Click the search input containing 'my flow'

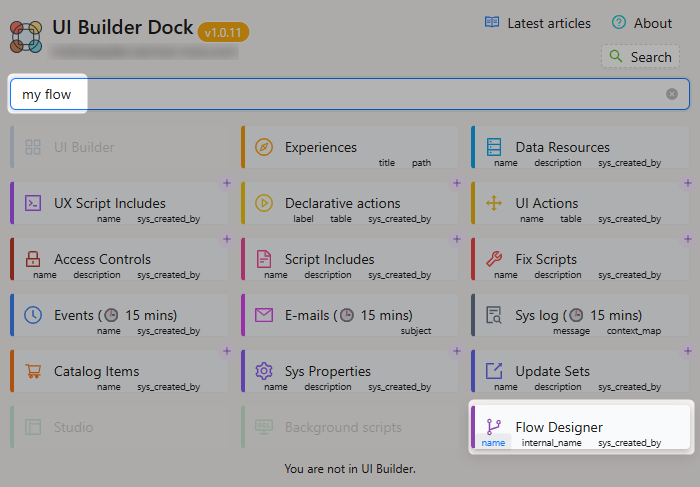click(x=340, y=94)
